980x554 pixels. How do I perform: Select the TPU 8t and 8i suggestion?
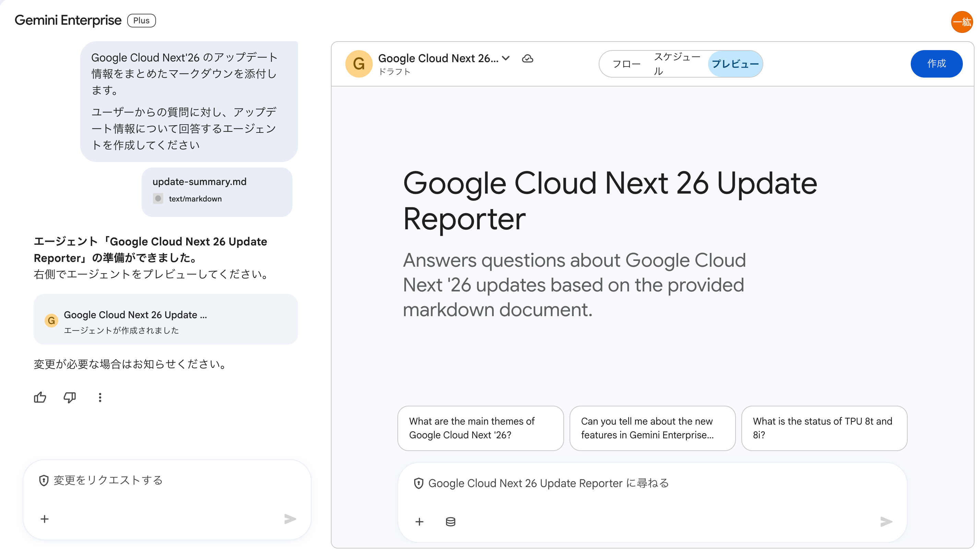tap(824, 428)
